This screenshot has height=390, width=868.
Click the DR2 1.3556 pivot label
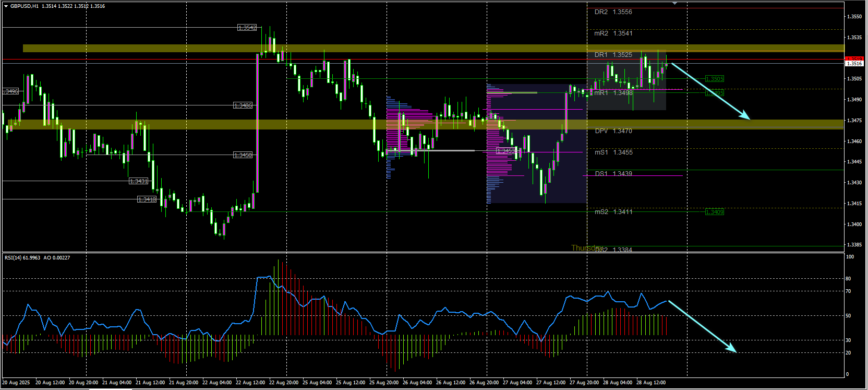(613, 12)
